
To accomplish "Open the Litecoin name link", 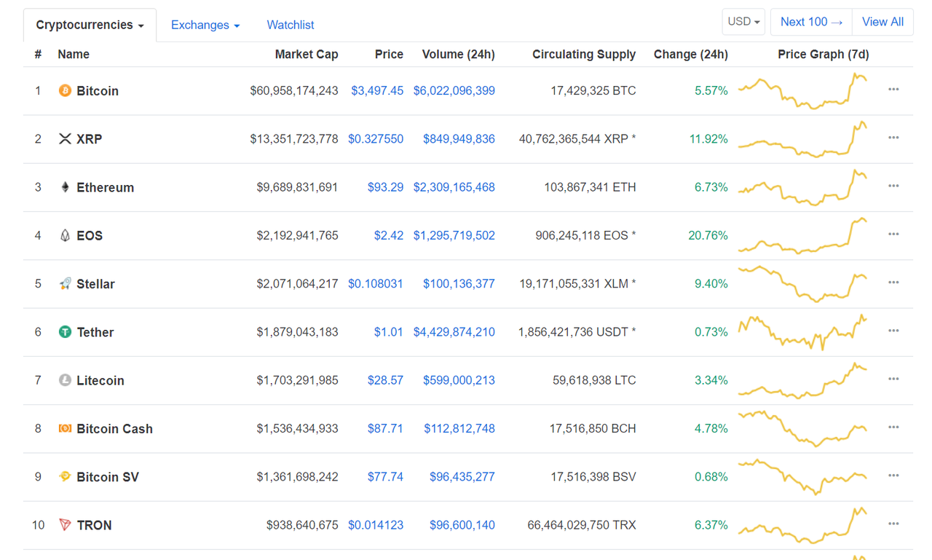I will 100,380.
